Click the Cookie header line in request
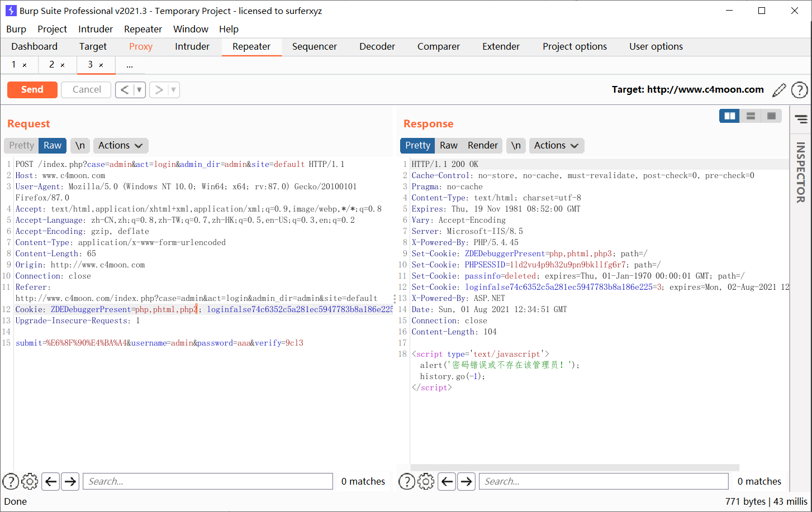This screenshot has width=812, height=512. tap(204, 309)
